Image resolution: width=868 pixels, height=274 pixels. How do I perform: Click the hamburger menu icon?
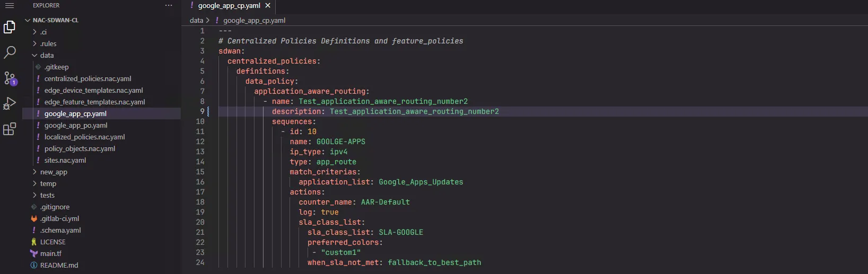point(10,6)
